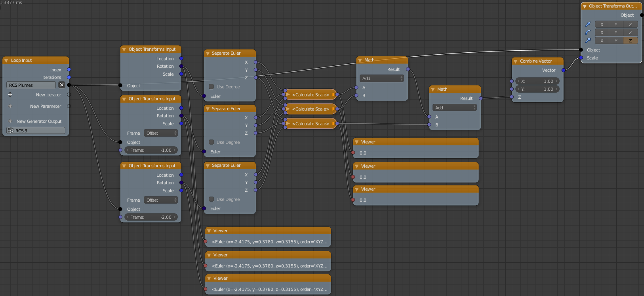Screen dimensions: 644x296
Task: Click the location arrow icon in Object Transforms Output
Action: point(588,24)
